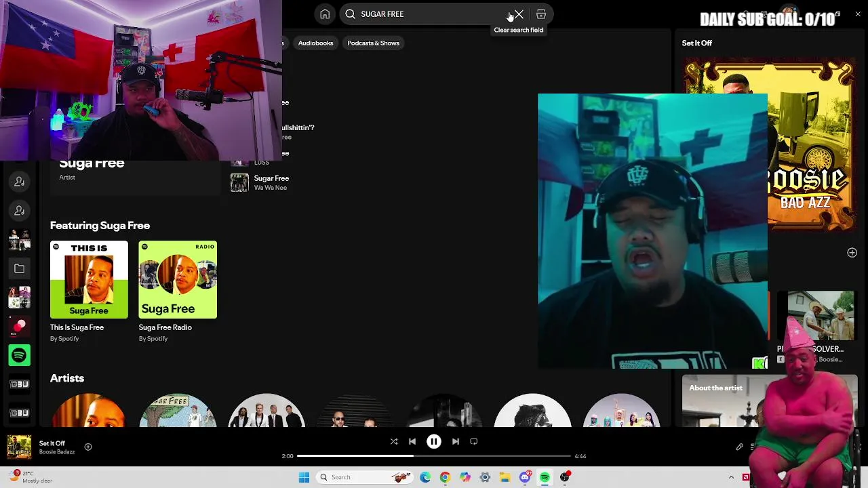Open Set It Off title in right panel
The height and width of the screenshot is (488, 868).
point(697,43)
